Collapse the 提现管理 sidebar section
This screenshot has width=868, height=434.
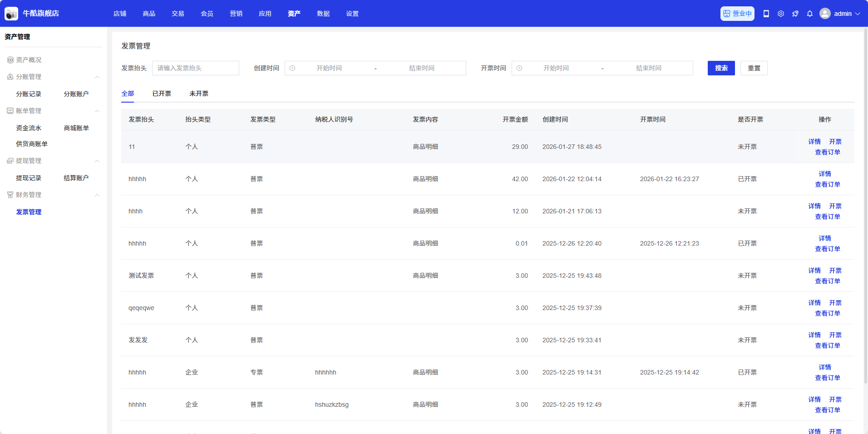[x=97, y=161]
